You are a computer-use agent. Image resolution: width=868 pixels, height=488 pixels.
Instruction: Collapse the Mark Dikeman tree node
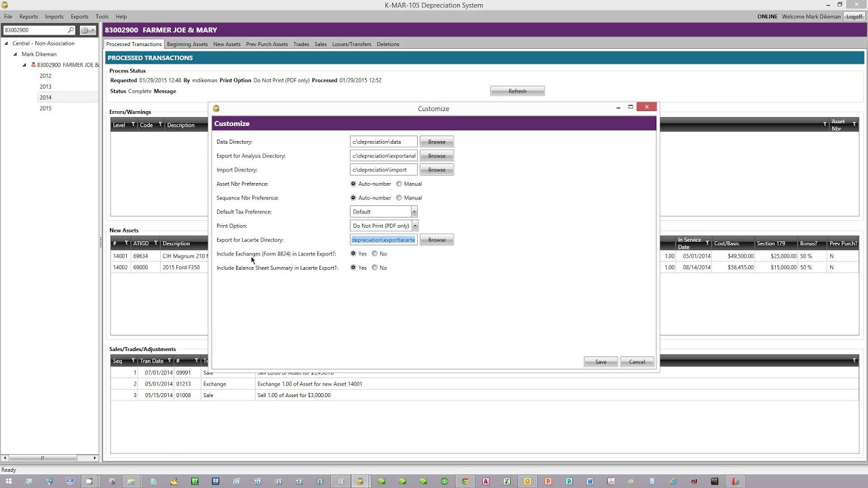click(x=15, y=54)
